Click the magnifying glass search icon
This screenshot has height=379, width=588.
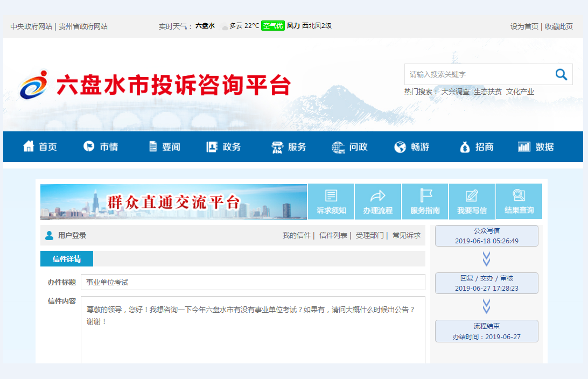tap(561, 75)
